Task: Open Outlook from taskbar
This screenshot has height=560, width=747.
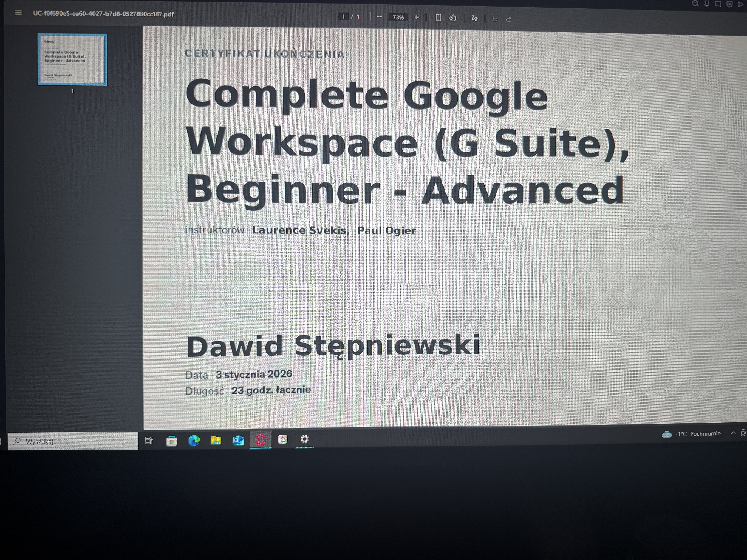Action: pyautogui.click(x=238, y=440)
